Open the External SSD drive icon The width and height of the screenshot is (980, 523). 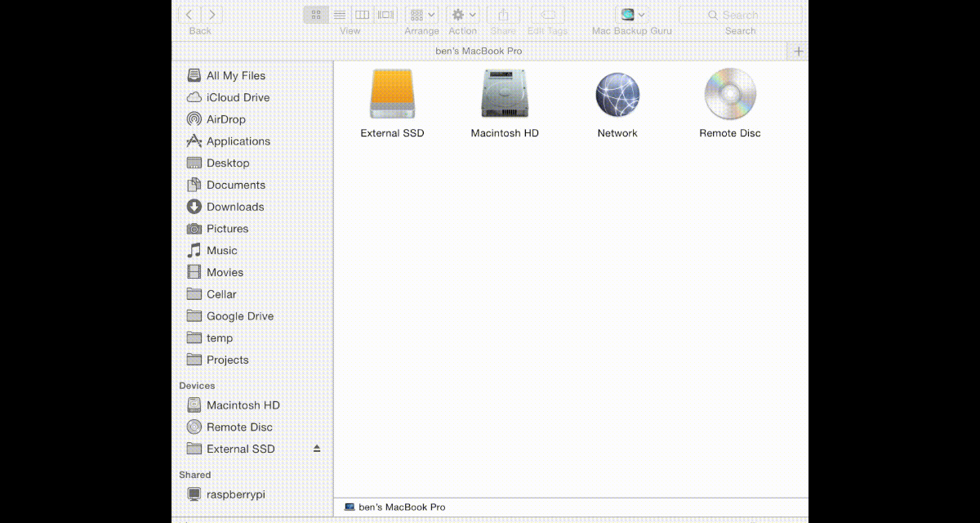pyautogui.click(x=392, y=95)
